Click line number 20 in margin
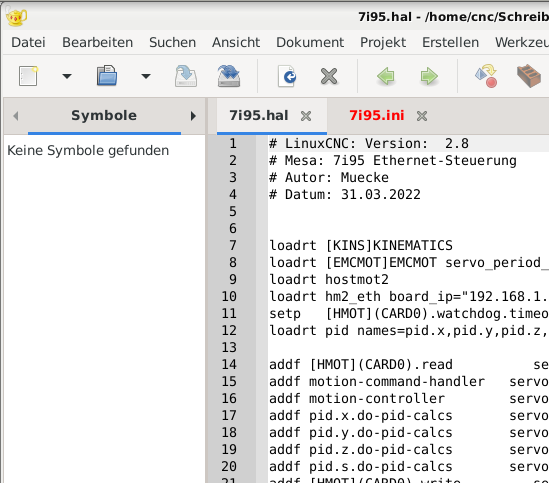Image resolution: width=549 pixels, height=483 pixels. click(229, 467)
